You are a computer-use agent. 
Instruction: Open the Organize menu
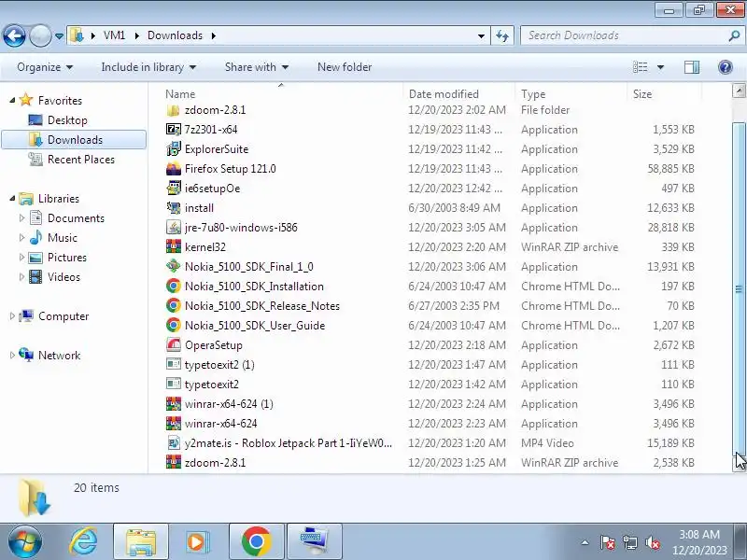[45, 67]
